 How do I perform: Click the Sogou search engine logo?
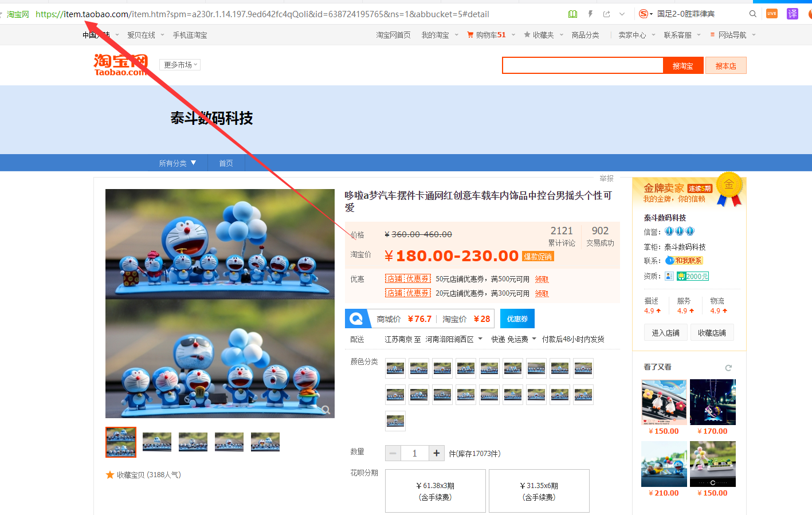[644, 14]
